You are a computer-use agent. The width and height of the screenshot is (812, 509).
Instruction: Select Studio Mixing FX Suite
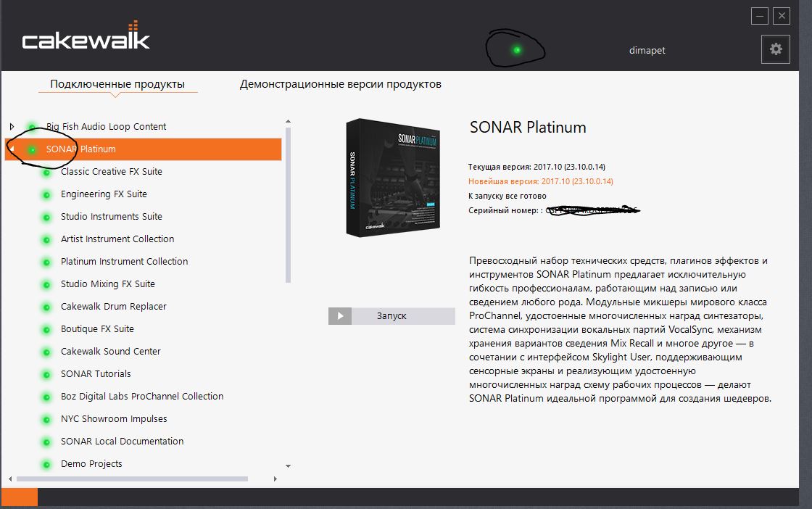(108, 284)
